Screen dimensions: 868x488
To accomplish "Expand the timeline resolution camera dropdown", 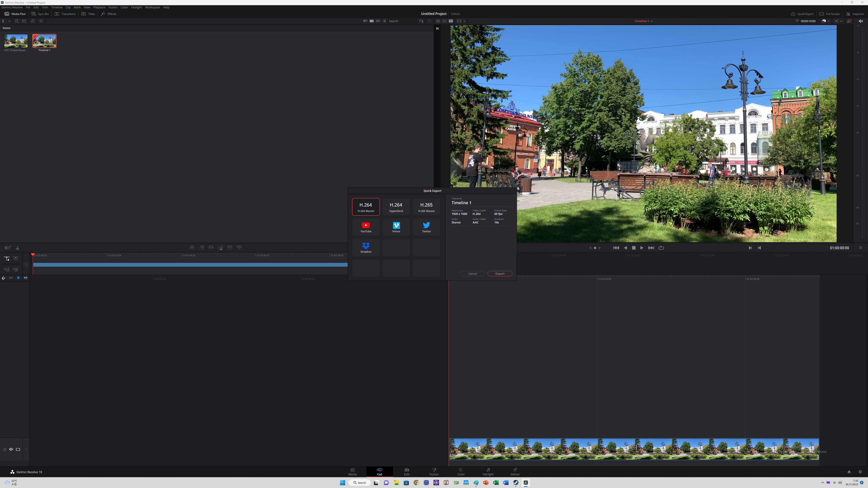I will [829, 21].
